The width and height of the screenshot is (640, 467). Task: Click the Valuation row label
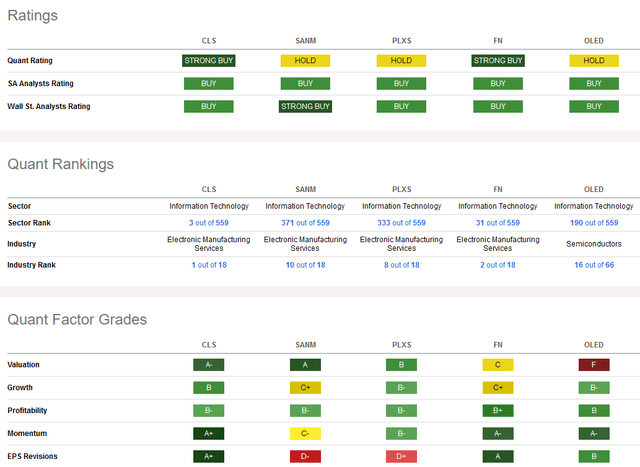[26, 366]
